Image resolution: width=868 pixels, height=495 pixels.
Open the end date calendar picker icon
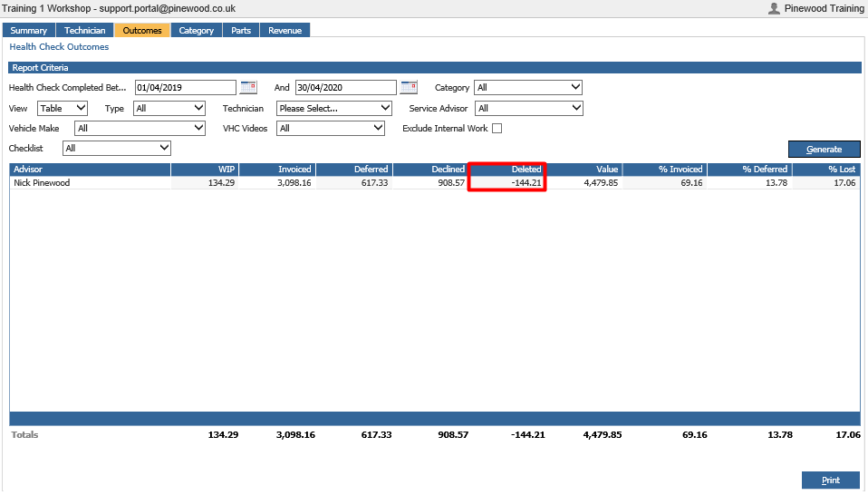(410, 87)
